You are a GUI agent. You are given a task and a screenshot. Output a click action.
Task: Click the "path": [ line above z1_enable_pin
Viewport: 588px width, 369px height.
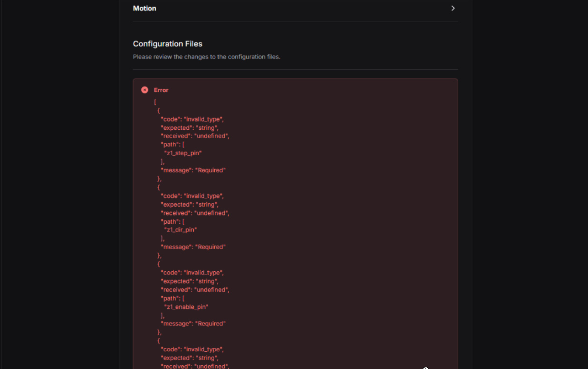172,298
